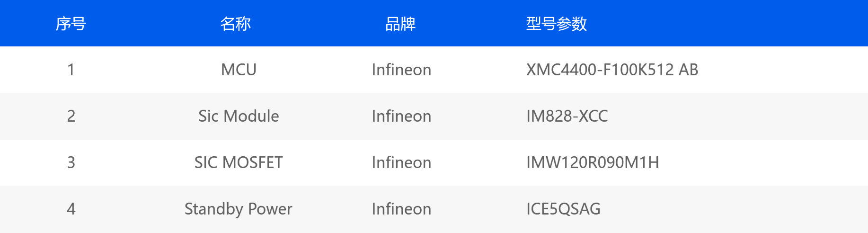Select row number 4 cell
868x233 pixels.
click(x=71, y=209)
